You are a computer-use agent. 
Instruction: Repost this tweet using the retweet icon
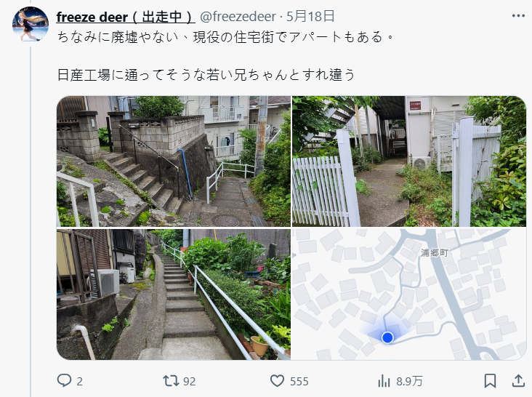point(171,381)
